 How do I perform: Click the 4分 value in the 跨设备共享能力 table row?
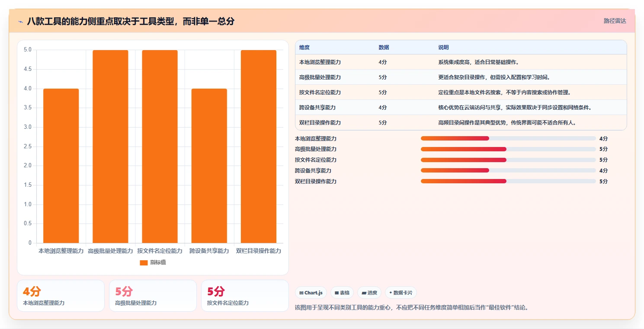tap(382, 107)
